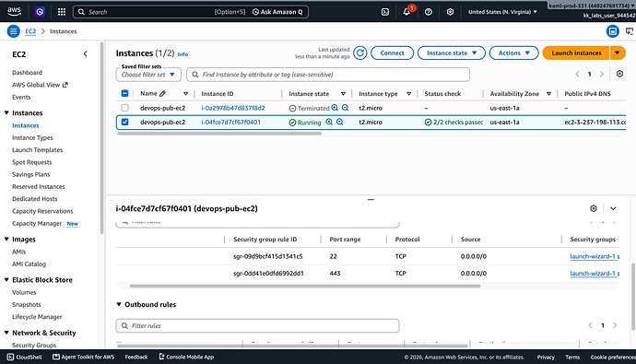The width and height of the screenshot is (636, 364).
Task: Toggle the hamburger navigation menu
Action: point(14,31)
